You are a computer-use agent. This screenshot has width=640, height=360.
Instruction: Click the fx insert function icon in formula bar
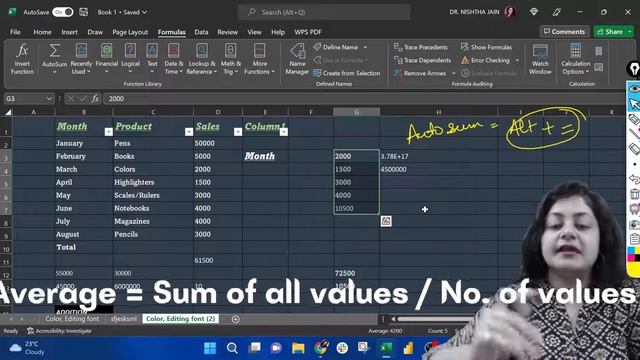click(x=95, y=99)
